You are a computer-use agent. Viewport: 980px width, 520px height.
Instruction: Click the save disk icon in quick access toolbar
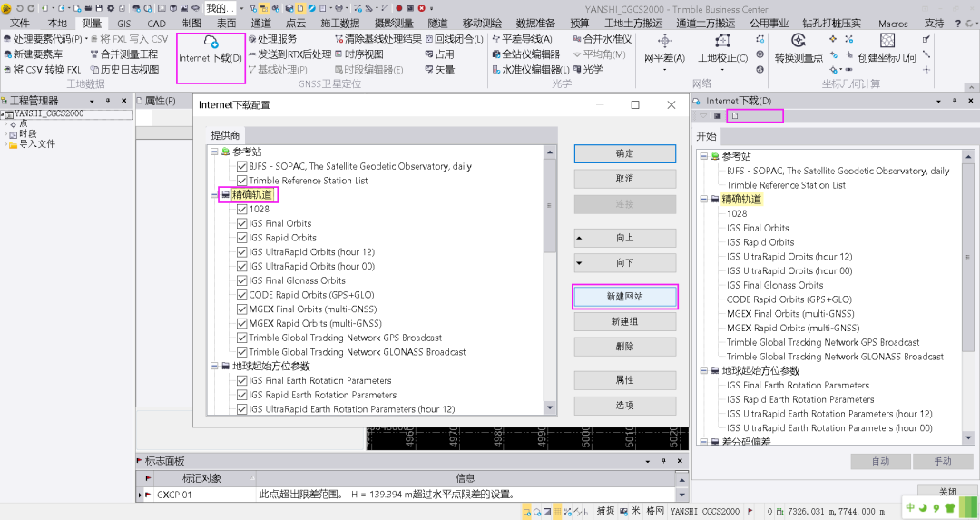(99, 8)
